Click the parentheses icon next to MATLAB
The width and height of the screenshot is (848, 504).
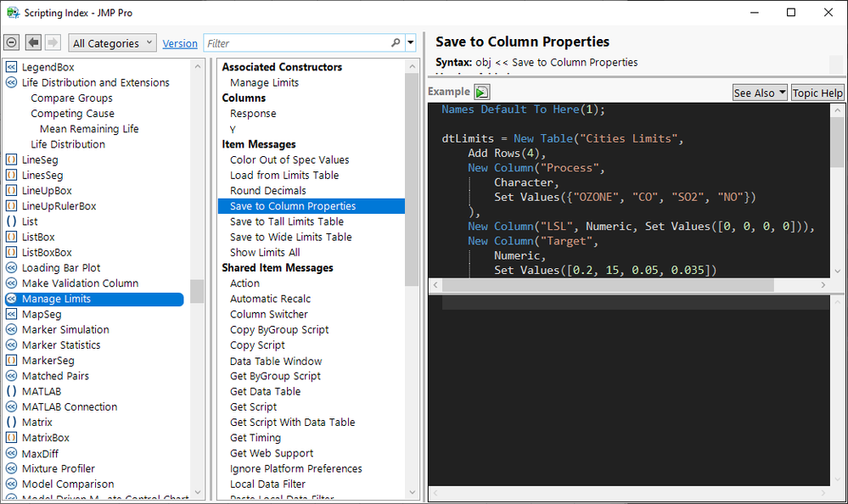pyautogui.click(x=12, y=391)
